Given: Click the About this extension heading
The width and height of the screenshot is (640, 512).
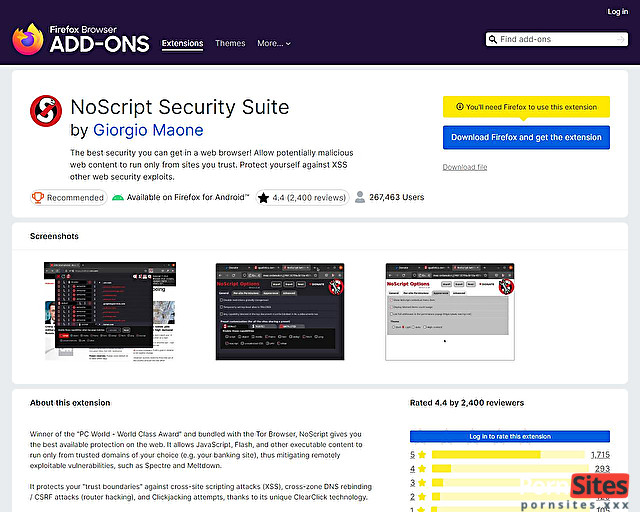Looking at the screenshot, I should pos(70,403).
